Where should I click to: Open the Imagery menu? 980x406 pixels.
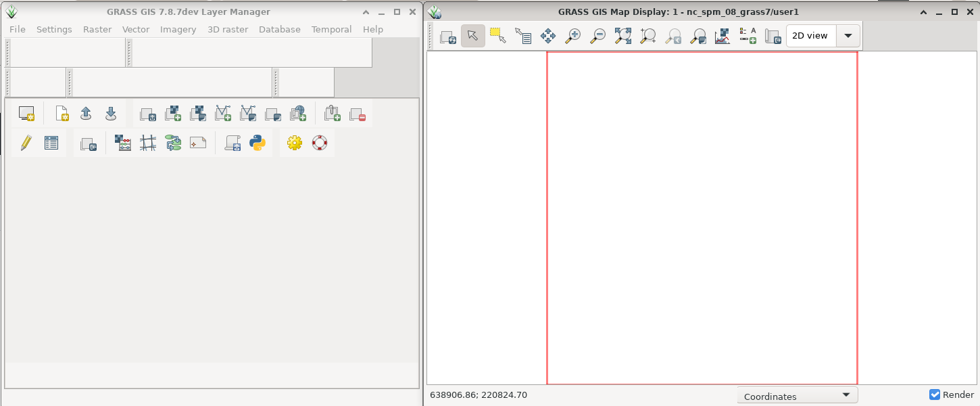point(178,29)
